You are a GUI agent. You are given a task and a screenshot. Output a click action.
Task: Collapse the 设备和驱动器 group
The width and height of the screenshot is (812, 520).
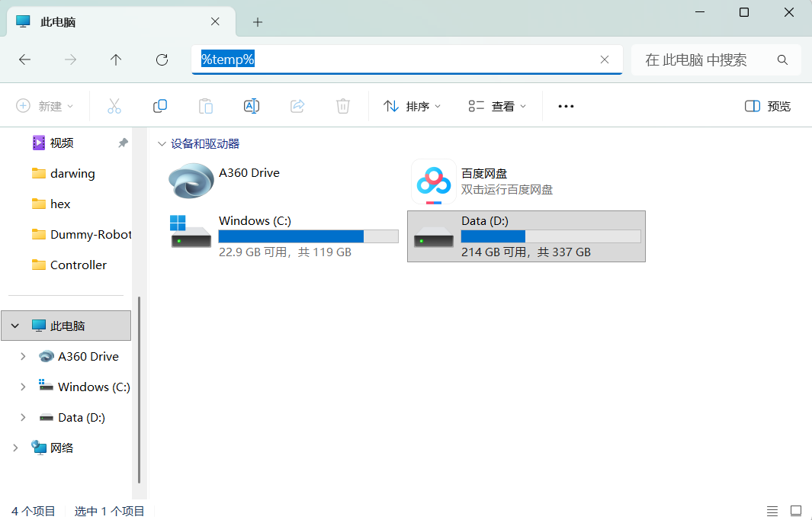[162, 143]
